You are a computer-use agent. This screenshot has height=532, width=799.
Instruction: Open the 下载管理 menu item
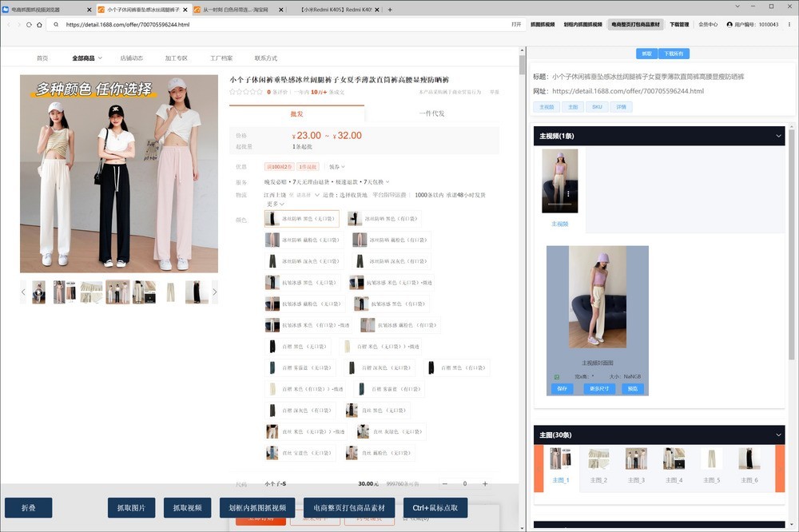[x=678, y=25]
